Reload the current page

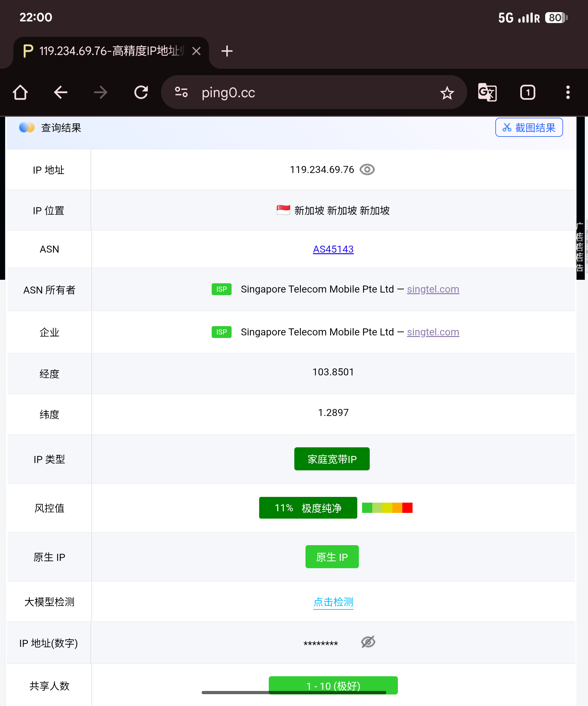coord(141,92)
